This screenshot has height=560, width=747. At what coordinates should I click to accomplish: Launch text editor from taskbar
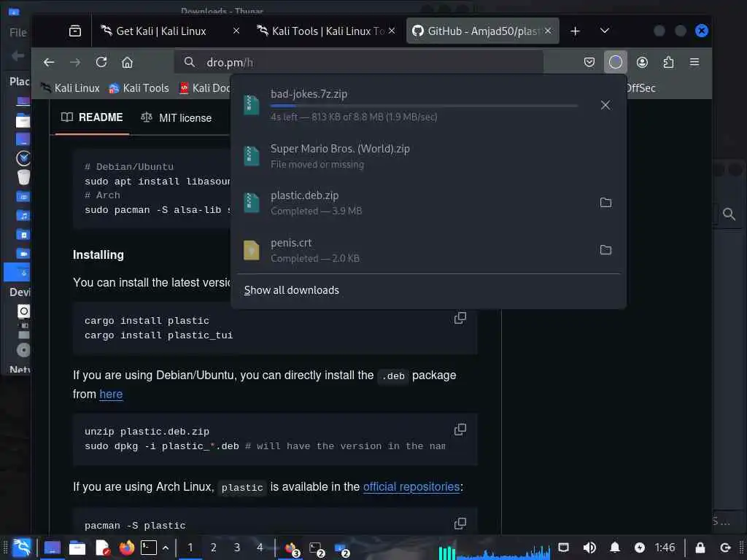pos(102,548)
